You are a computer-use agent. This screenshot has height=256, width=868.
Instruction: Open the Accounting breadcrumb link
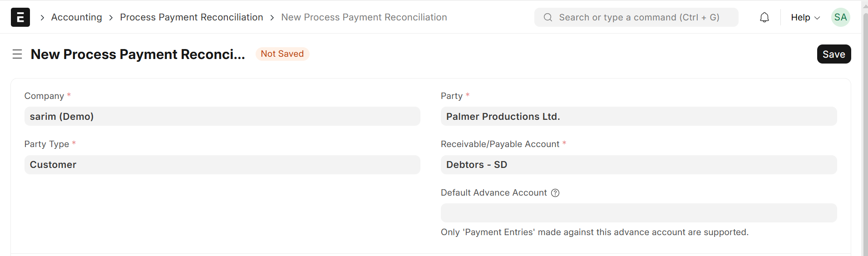[76, 17]
